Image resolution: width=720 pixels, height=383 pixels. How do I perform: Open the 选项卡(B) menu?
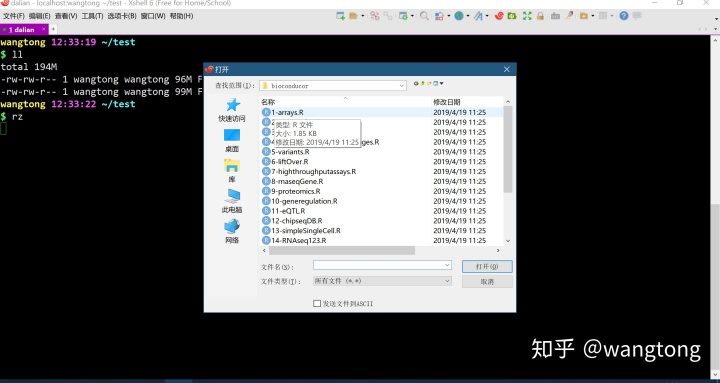click(122, 16)
